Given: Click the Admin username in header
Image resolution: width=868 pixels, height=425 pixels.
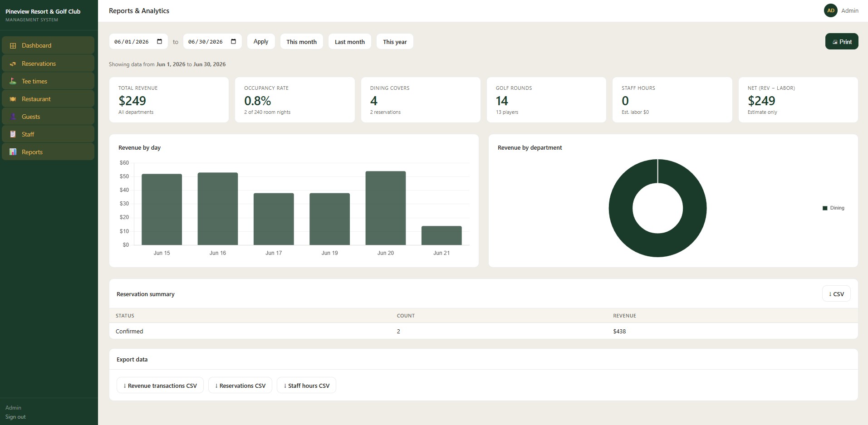Looking at the screenshot, I should (x=850, y=10).
